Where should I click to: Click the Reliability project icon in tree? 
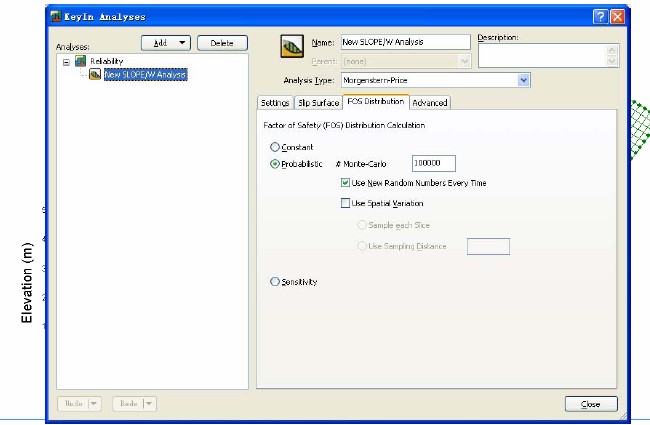(x=80, y=61)
